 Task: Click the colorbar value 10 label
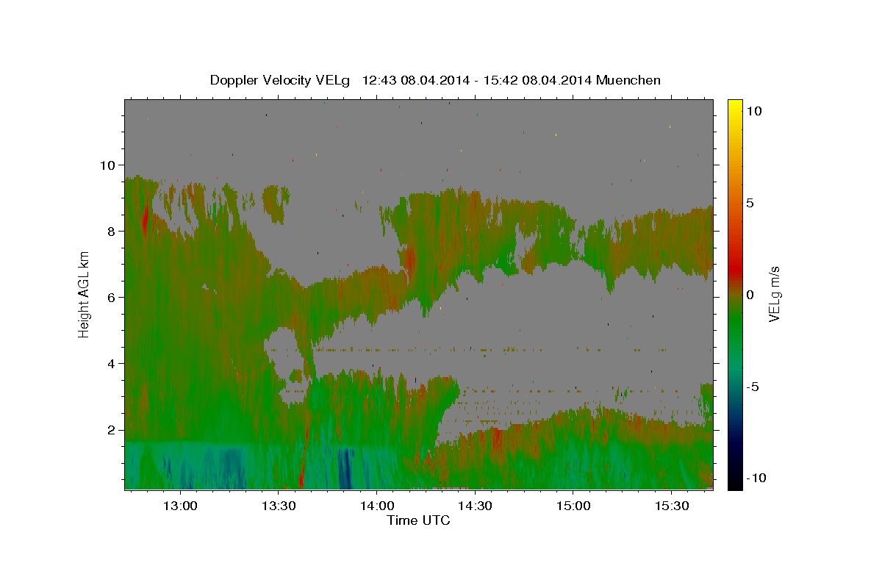point(753,111)
